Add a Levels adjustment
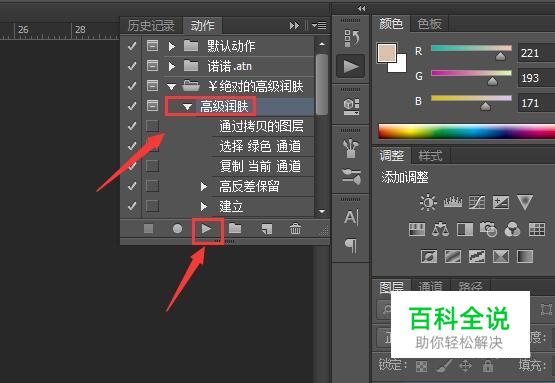The height and width of the screenshot is (383, 555). click(x=453, y=202)
